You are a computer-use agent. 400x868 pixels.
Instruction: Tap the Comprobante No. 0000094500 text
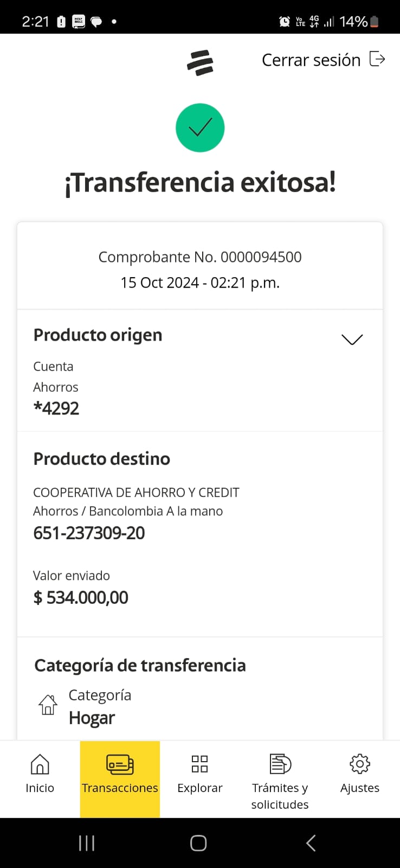click(200, 257)
